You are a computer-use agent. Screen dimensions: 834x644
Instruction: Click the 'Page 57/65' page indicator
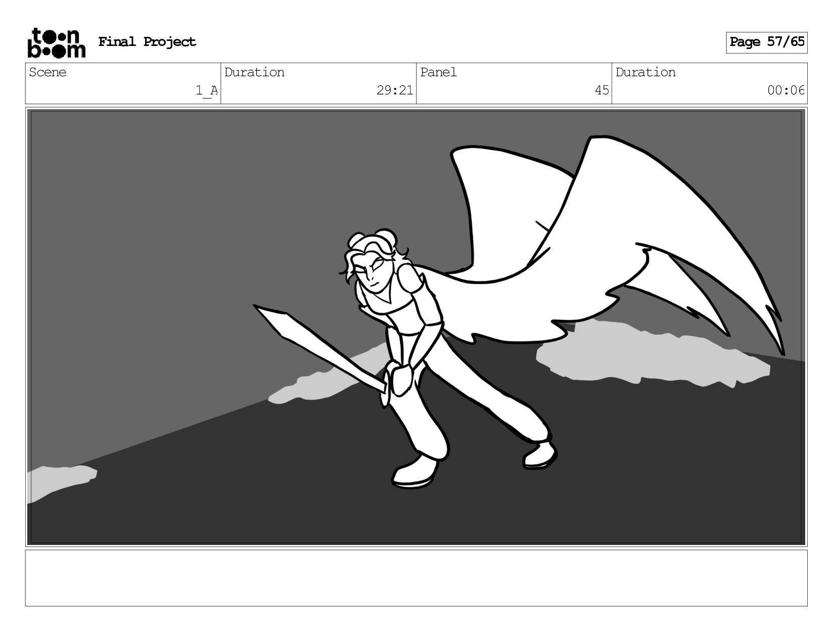click(767, 42)
